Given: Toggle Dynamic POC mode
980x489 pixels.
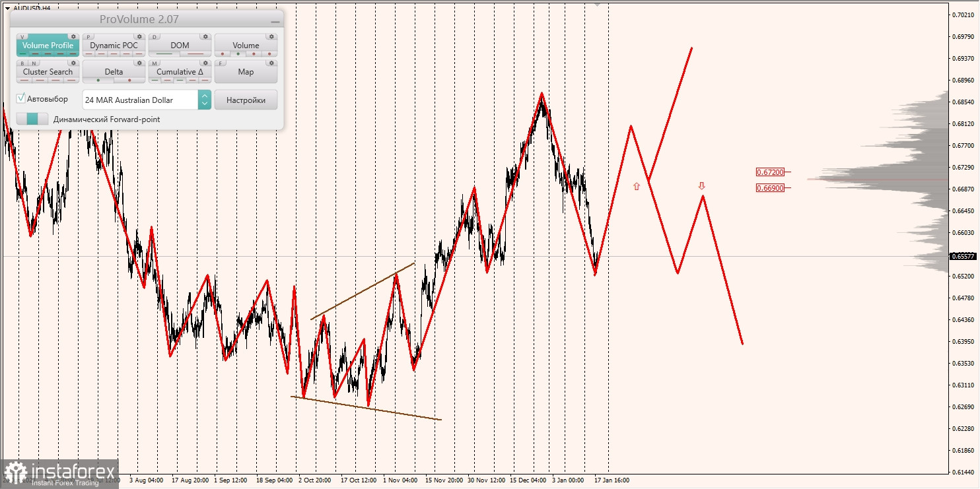Looking at the screenshot, I should click(x=114, y=46).
